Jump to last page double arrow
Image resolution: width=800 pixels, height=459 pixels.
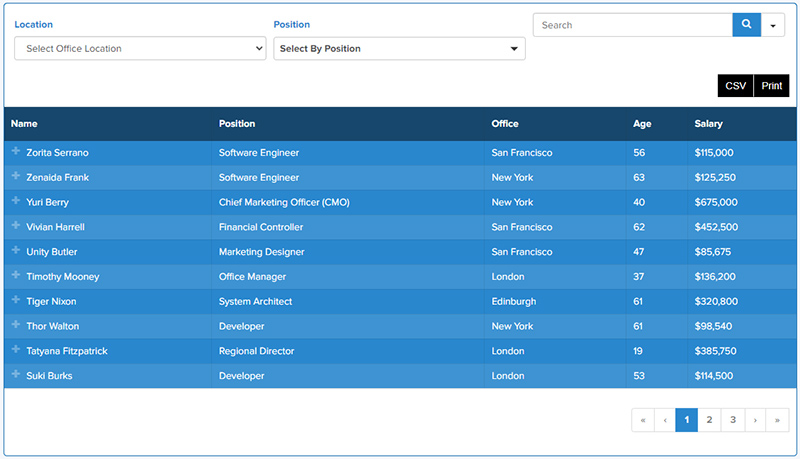[777, 420]
